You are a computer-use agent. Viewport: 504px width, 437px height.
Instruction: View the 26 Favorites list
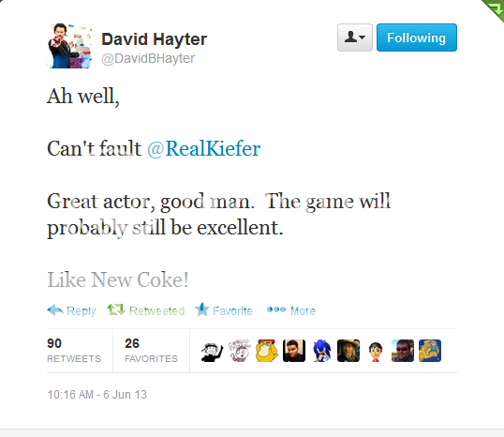coord(151,350)
